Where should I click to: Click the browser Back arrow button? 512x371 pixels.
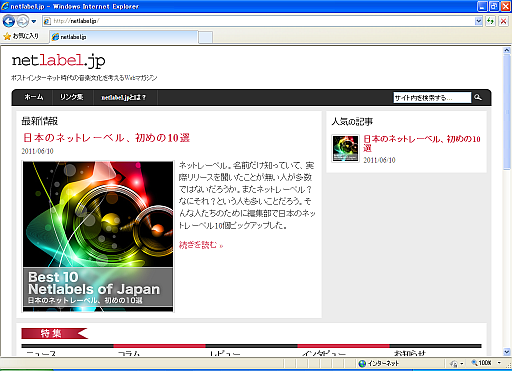[9, 22]
